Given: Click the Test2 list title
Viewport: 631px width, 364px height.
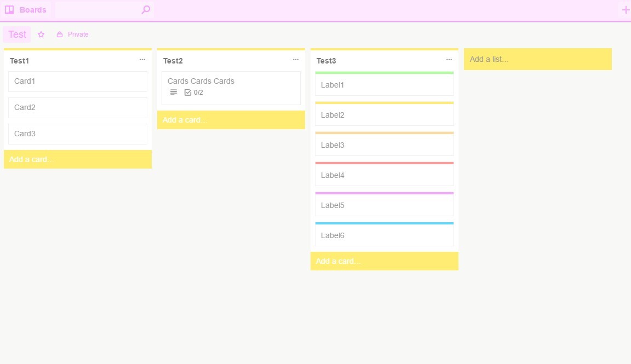Looking at the screenshot, I should 173,61.
